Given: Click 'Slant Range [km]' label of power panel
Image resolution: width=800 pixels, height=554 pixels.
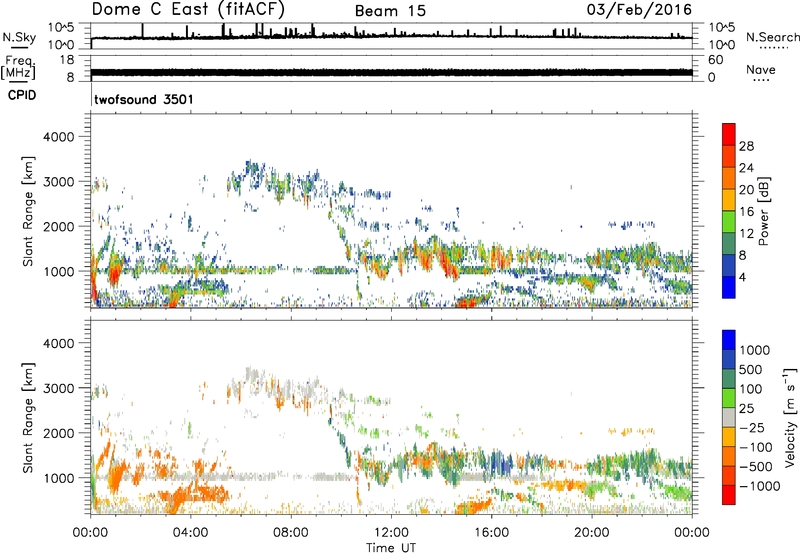Looking at the screenshot, I should pos(28,211).
